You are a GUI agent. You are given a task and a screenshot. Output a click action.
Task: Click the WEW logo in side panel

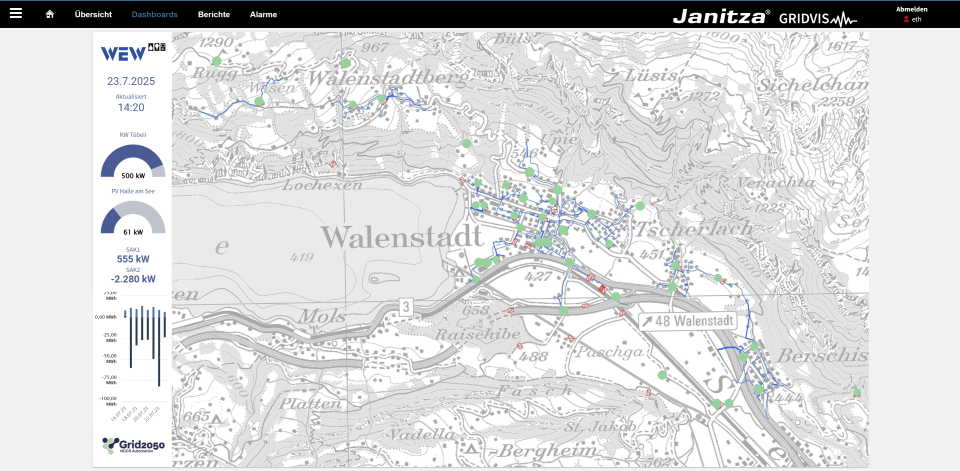[122, 51]
